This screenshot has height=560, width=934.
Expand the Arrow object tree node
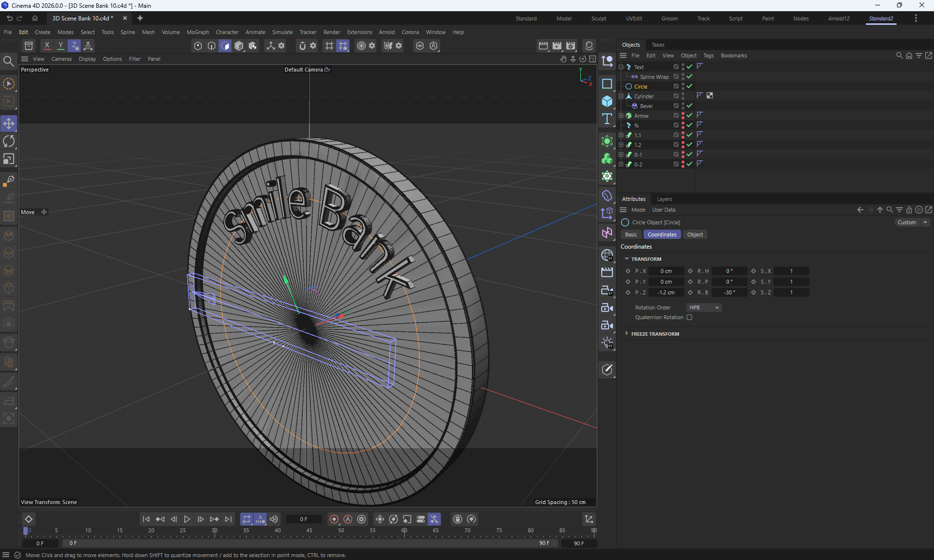[x=621, y=116]
